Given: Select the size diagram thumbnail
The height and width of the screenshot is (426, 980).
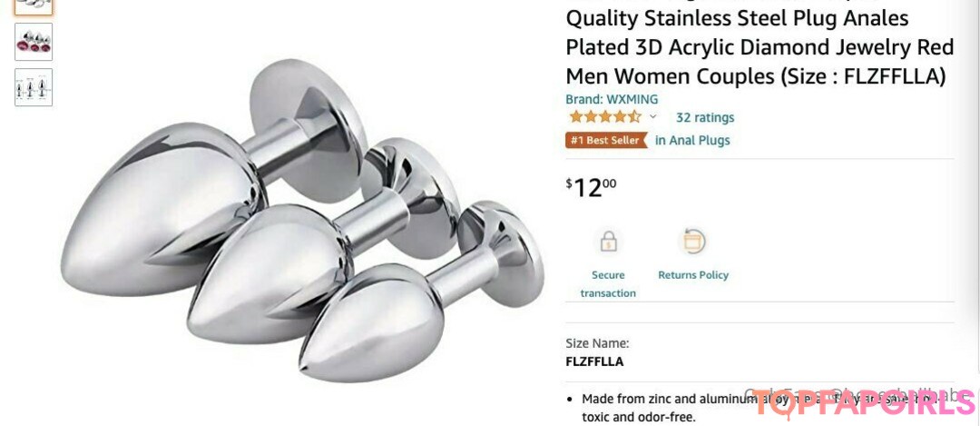Looking at the screenshot, I should (34, 87).
